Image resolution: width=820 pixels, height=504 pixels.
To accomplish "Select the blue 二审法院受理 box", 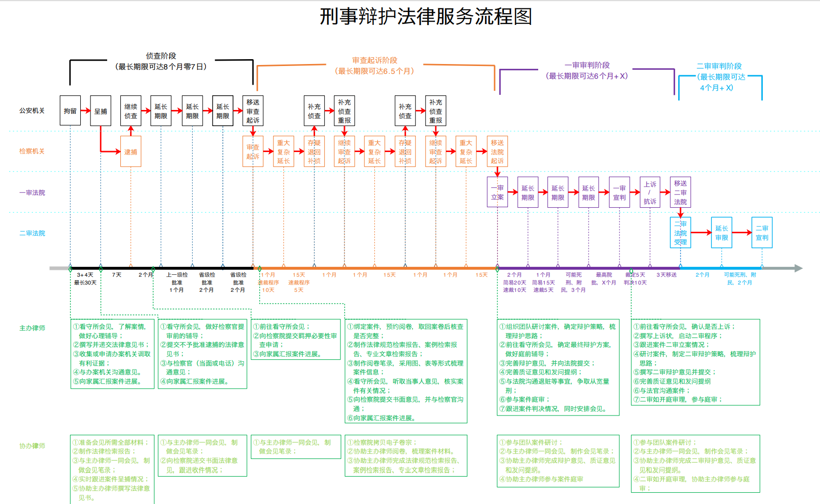I will click(x=680, y=233).
